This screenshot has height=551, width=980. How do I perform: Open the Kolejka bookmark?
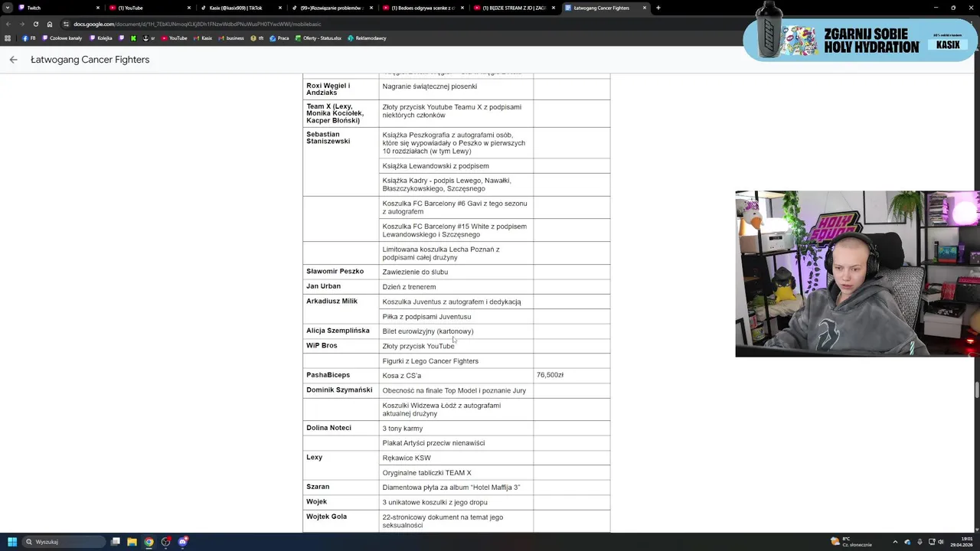pos(101,37)
